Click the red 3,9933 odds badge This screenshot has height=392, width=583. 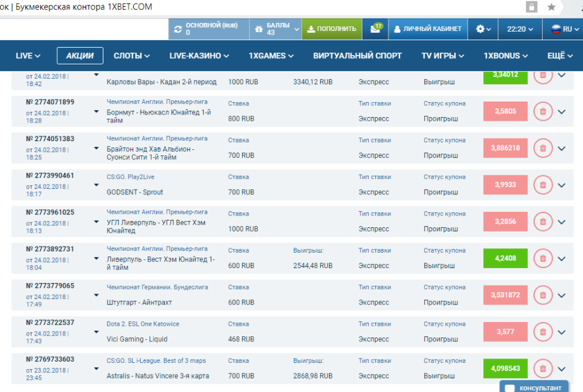[x=506, y=185]
